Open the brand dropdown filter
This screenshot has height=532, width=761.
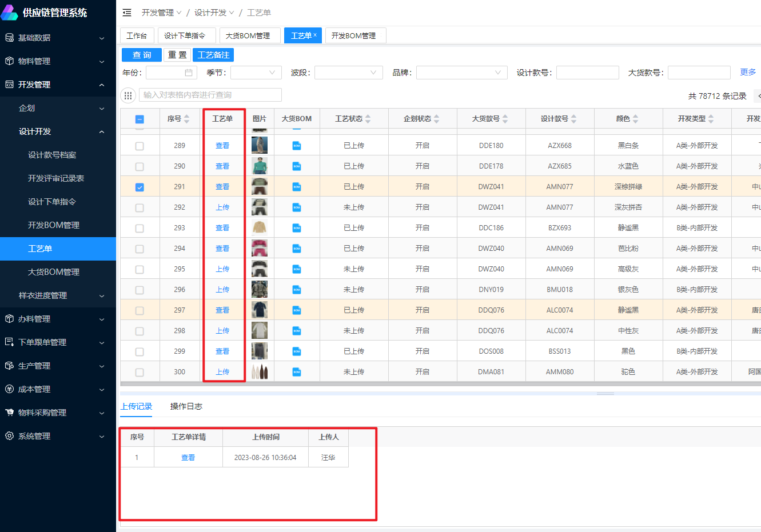tap(461, 73)
